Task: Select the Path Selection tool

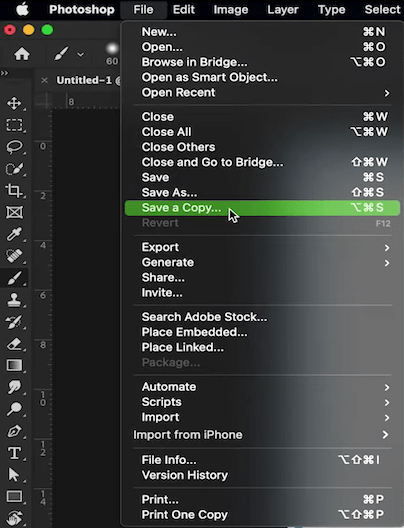Action: [14, 475]
